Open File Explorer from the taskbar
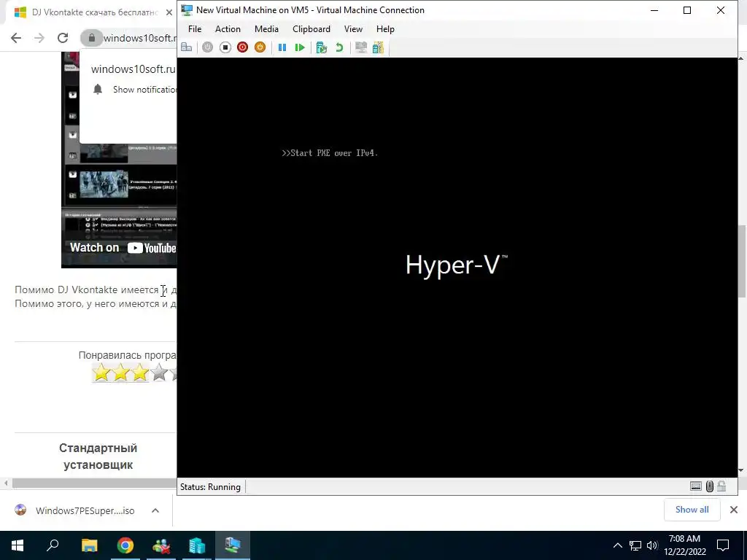747x560 pixels. pos(90,545)
